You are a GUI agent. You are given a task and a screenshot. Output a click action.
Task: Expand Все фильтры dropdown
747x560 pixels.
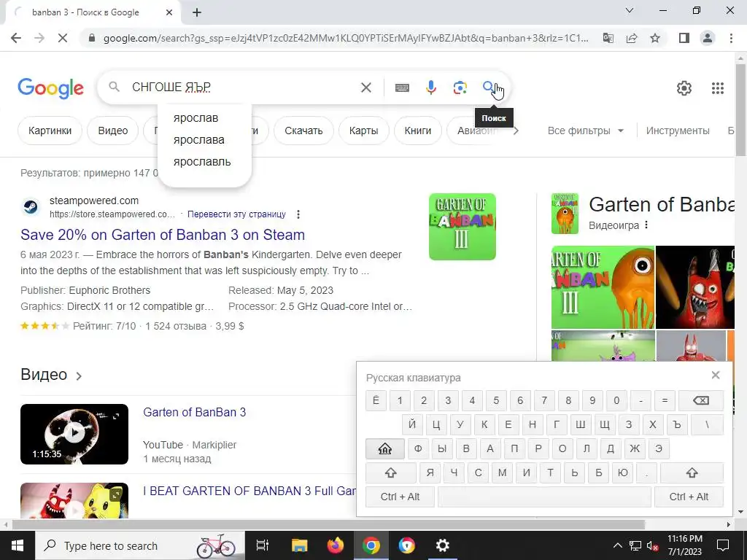(x=586, y=131)
